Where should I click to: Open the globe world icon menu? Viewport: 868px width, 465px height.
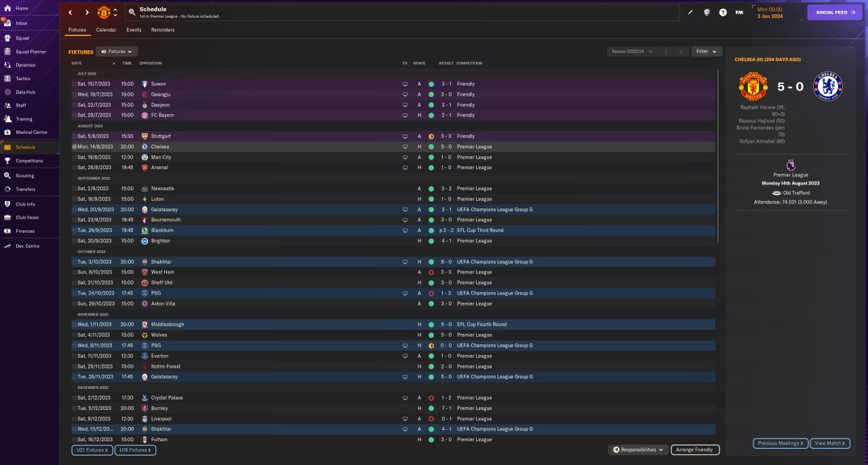point(707,12)
